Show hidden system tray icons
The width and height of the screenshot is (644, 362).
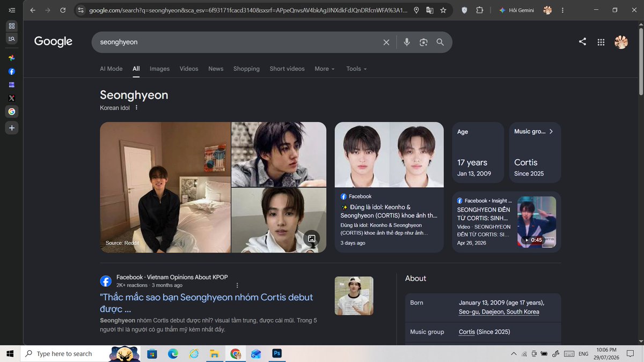tap(515, 354)
